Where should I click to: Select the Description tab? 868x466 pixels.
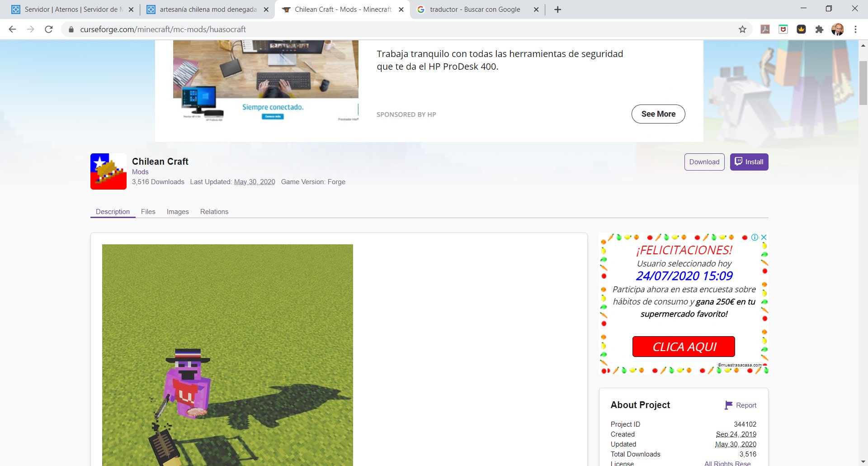(113, 212)
